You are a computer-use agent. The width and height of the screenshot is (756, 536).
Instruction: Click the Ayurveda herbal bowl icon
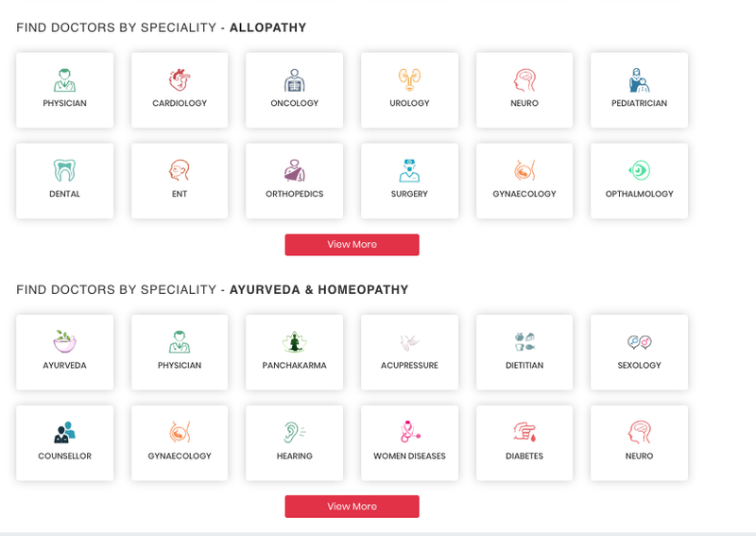64,341
